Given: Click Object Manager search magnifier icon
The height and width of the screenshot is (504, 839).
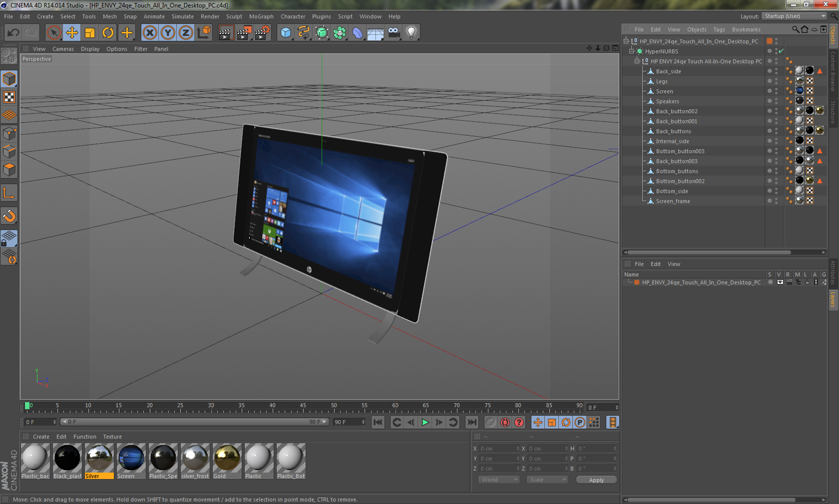Looking at the screenshot, I should point(795,29).
